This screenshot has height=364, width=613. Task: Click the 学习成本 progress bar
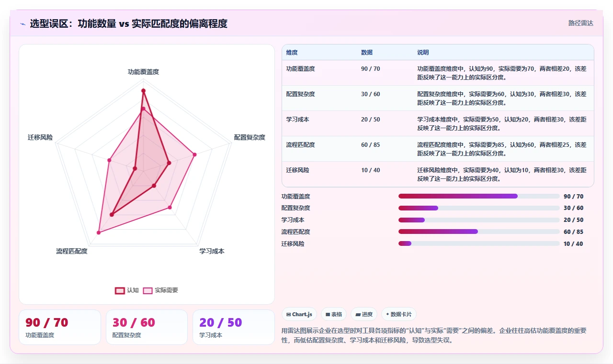(x=479, y=220)
